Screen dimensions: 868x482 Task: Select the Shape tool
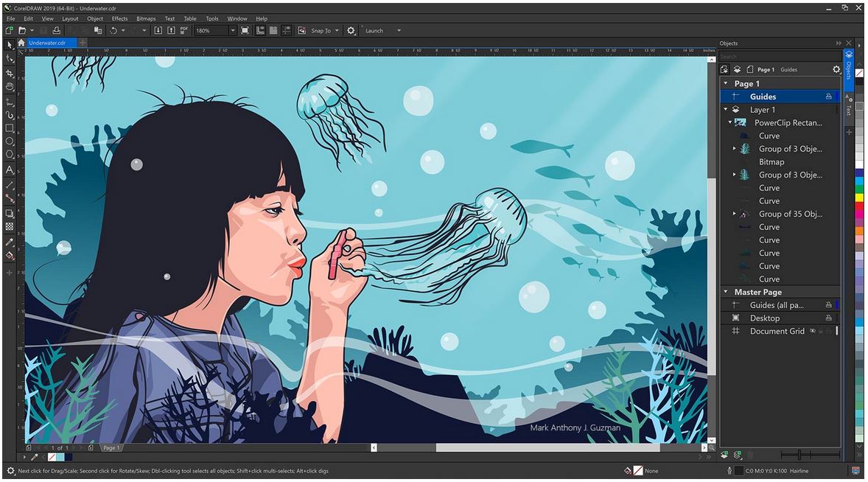9,58
